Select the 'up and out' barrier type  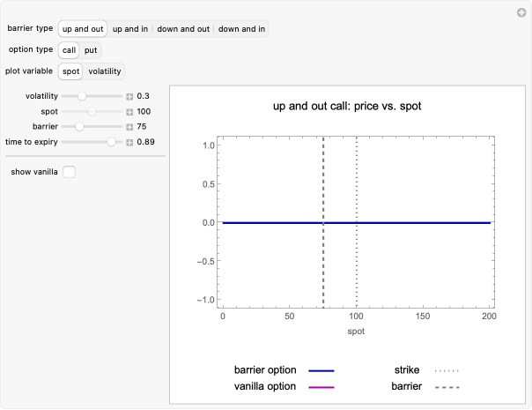[83, 29]
